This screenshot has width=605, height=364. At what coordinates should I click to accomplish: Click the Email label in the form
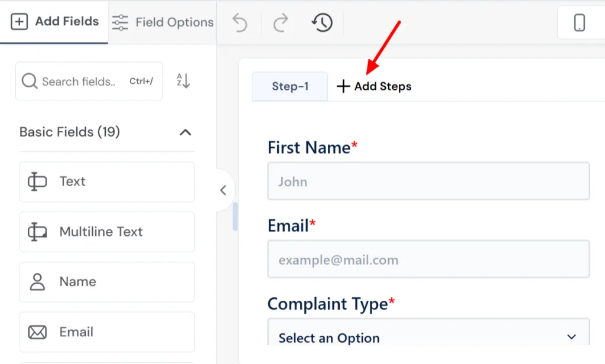click(292, 225)
